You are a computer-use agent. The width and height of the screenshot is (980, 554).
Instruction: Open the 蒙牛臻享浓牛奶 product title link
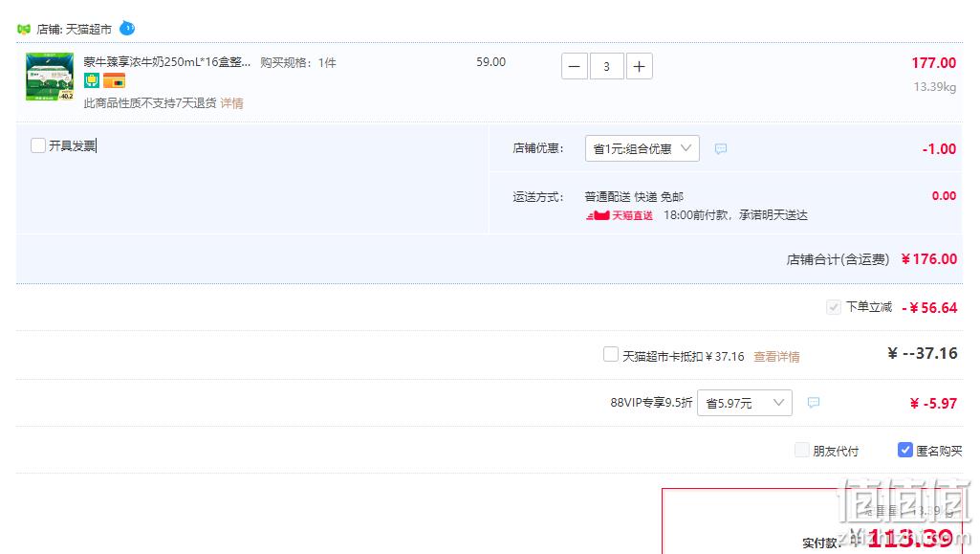click(167, 62)
